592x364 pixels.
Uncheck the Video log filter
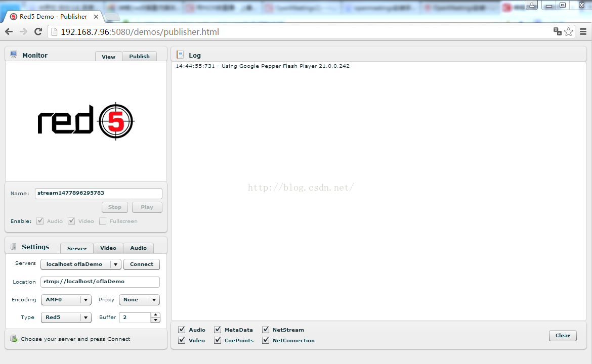point(182,340)
